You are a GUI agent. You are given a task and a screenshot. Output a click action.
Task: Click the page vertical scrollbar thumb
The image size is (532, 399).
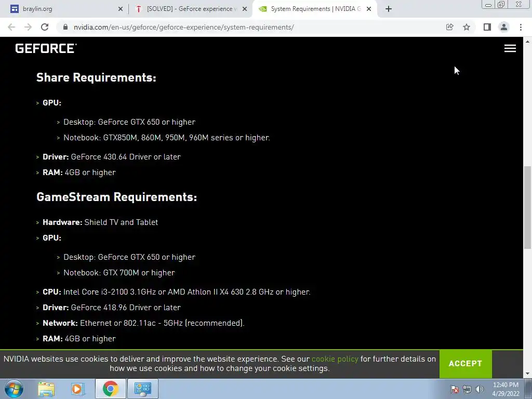pos(527,207)
